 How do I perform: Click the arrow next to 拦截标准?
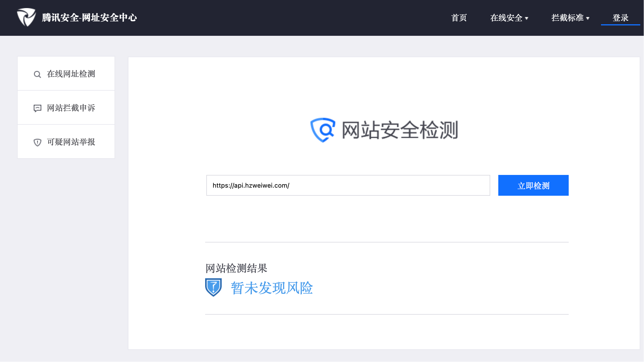click(x=588, y=18)
